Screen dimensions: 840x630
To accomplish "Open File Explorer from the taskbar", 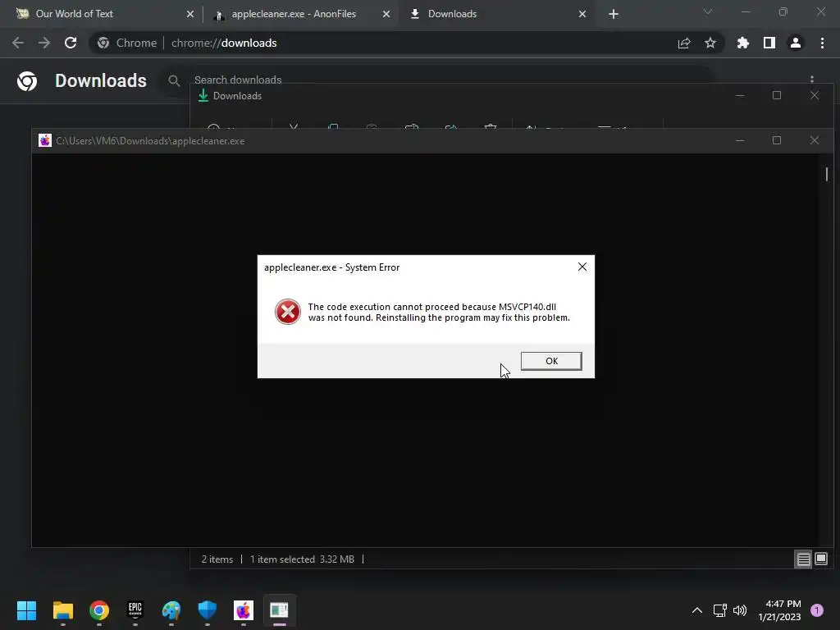I will pyautogui.click(x=63, y=610).
